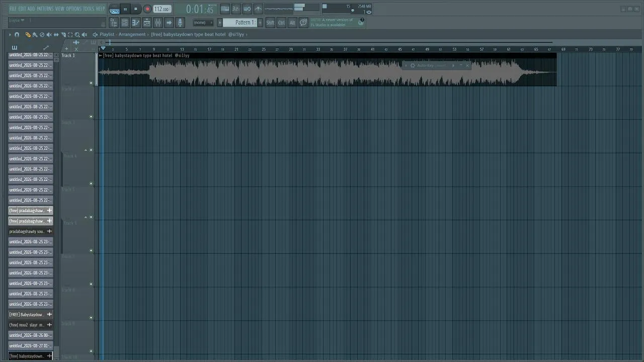Toggle the metronome icon
Screen dimensions: 644x362
pos(258,9)
